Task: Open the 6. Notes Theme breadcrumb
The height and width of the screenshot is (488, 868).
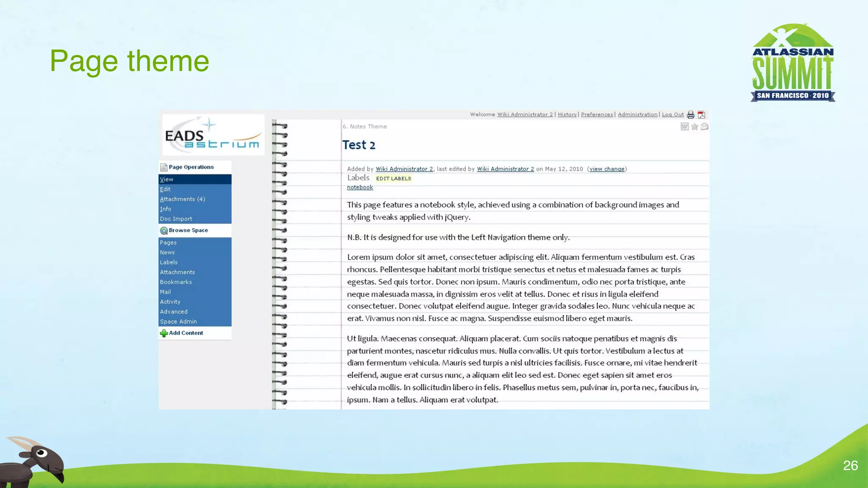Action: tap(364, 127)
